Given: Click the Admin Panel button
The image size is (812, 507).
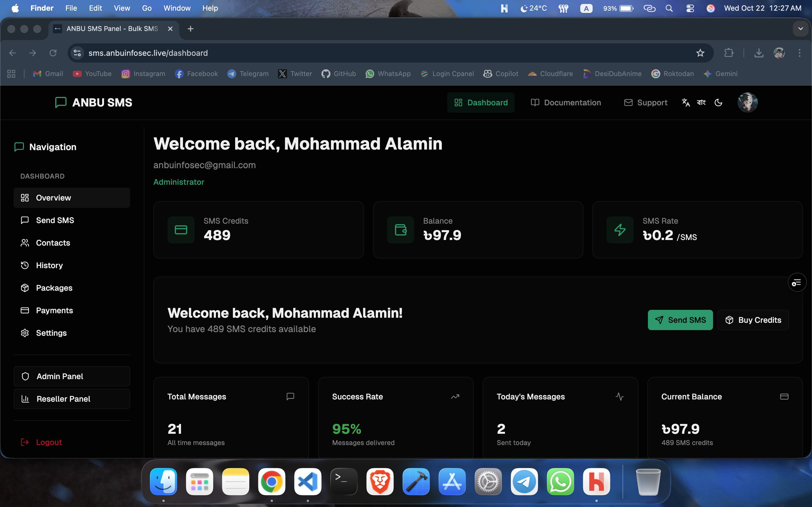Looking at the screenshot, I should pos(72,376).
